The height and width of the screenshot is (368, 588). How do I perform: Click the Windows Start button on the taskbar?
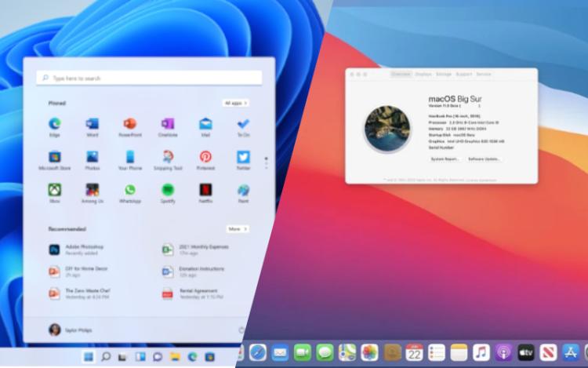[x=89, y=357]
